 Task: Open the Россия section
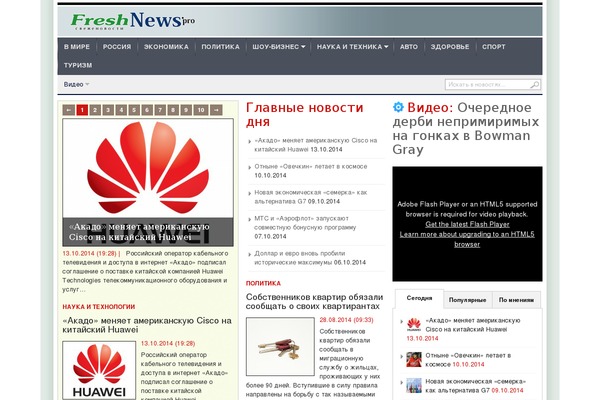coord(117,47)
